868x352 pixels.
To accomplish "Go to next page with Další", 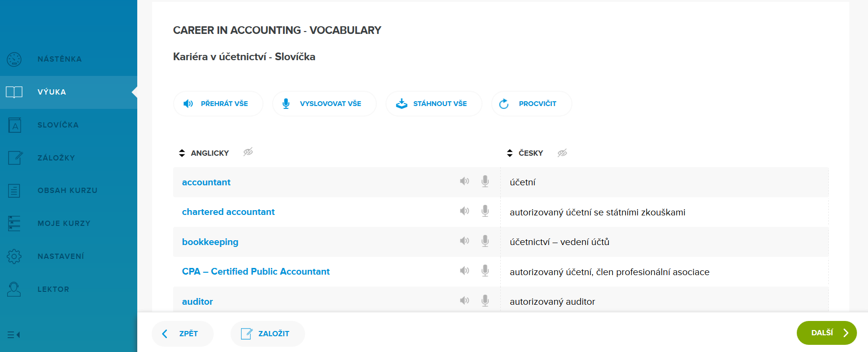I will tap(826, 333).
